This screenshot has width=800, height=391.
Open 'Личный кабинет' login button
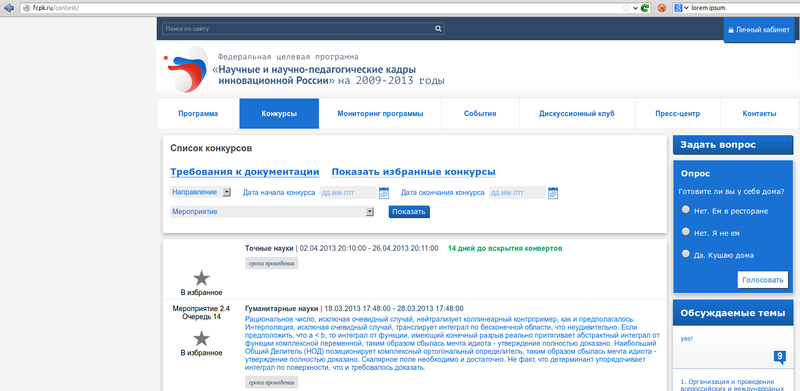(759, 30)
